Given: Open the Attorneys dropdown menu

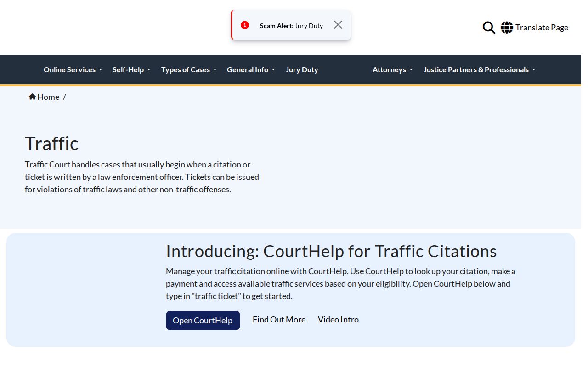Looking at the screenshot, I should point(393,70).
